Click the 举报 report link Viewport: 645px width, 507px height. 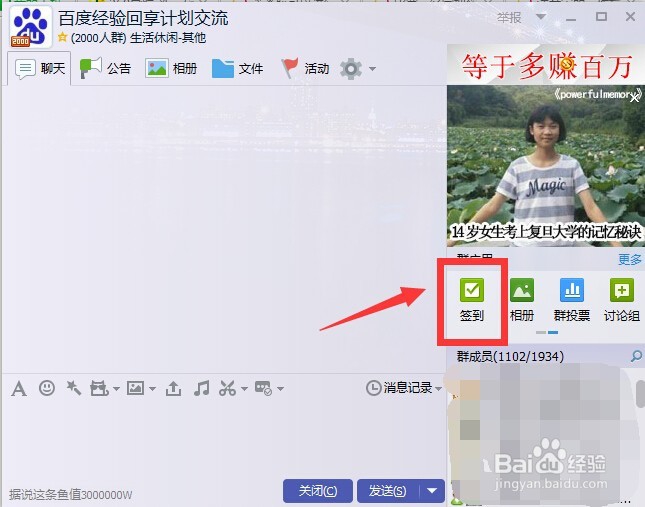click(x=509, y=17)
